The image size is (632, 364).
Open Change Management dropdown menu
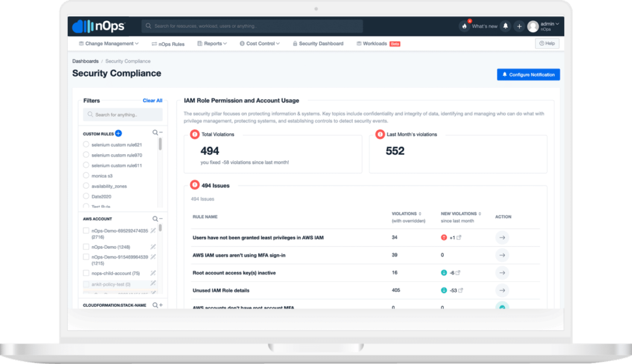[109, 44]
